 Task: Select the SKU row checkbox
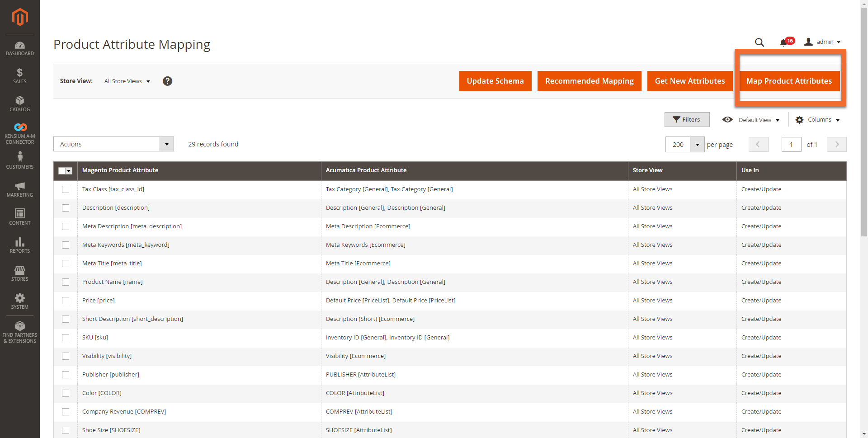click(x=66, y=338)
